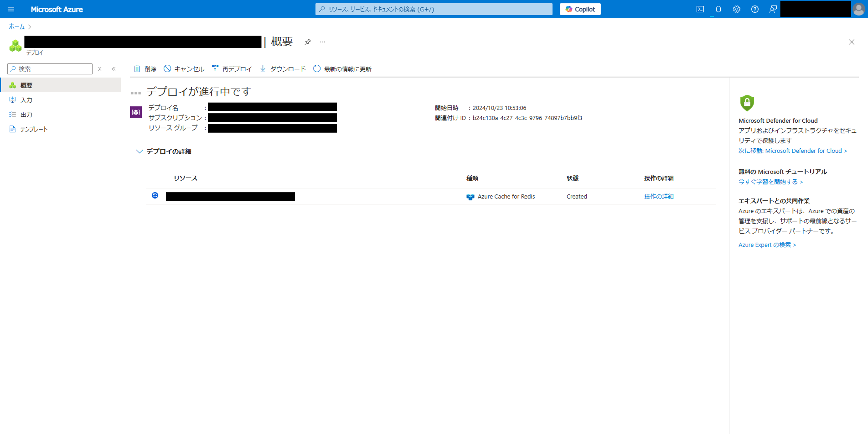Click 再デプロイ in the toolbar
The height and width of the screenshot is (434, 868).
pos(232,69)
